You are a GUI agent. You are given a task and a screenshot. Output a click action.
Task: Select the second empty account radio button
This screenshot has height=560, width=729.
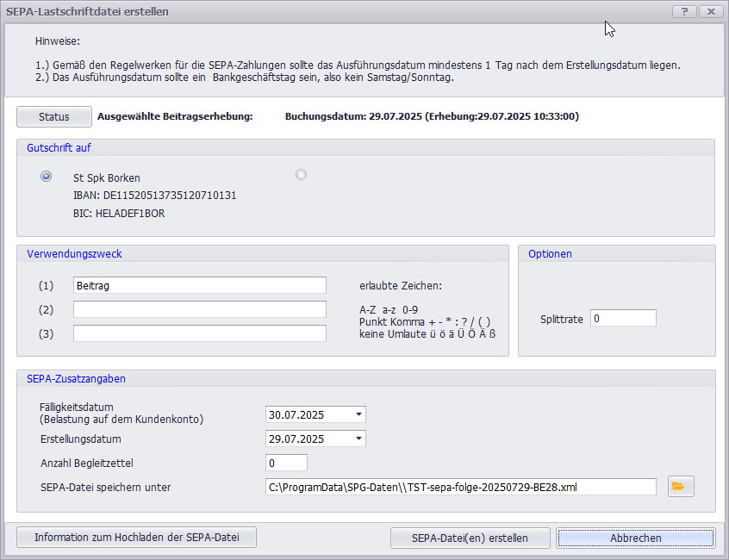pyautogui.click(x=301, y=175)
